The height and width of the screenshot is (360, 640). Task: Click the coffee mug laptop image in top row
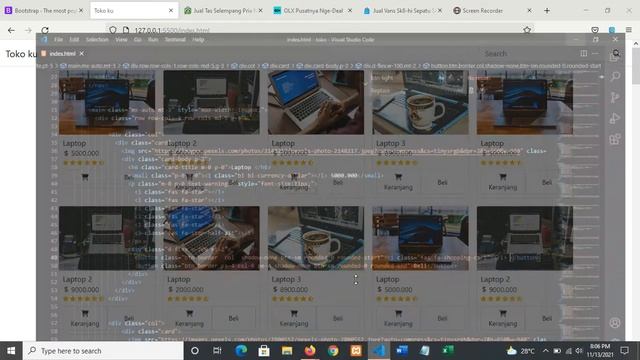pos(420,102)
